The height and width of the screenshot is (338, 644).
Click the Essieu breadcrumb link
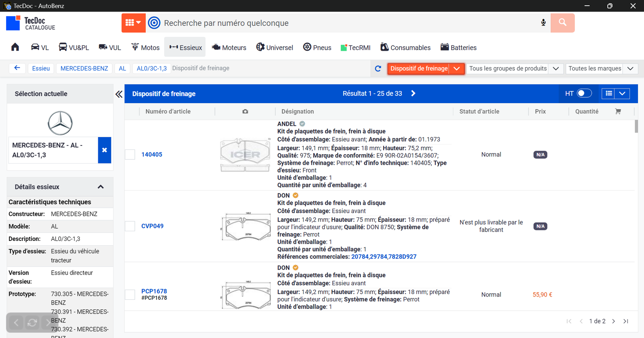[x=41, y=68]
